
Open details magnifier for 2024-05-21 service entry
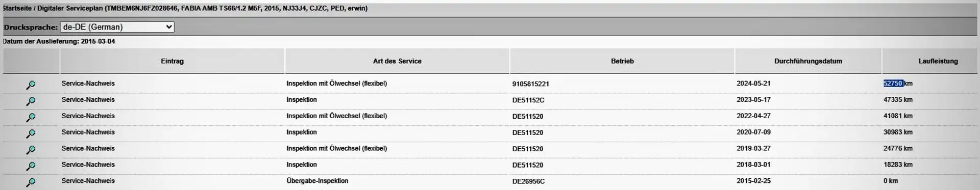pos(31,85)
